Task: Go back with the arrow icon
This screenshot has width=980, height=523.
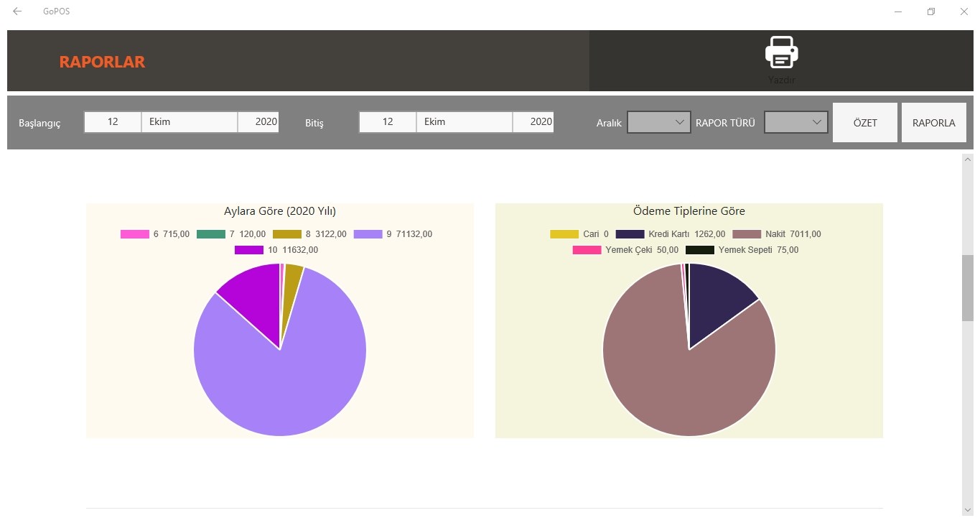Action: pyautogui.click(x=17, y=11)
